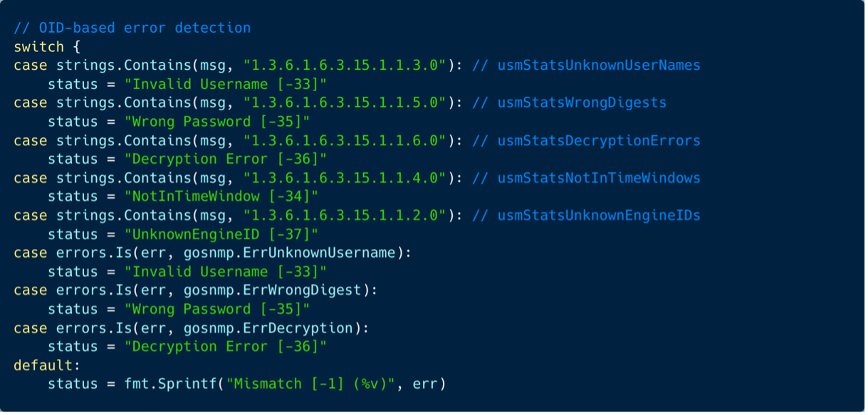Click the first "Decryption Error [-36]" string
Screen dimensions: 868x415
[x=226, y=159]
